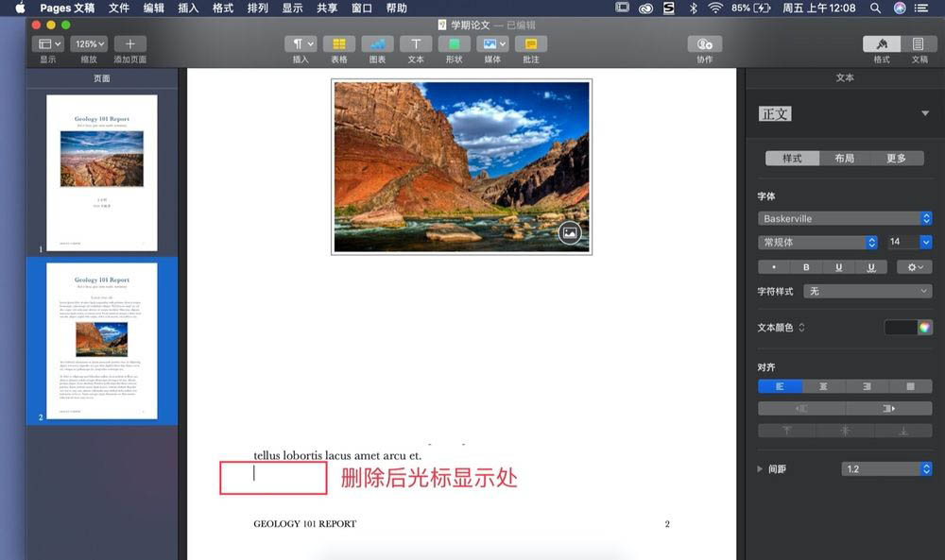Open the 协作 collaborate icon
Viewport: 945px width, 560px height.
pyautogui.click(x=705, y=44)
